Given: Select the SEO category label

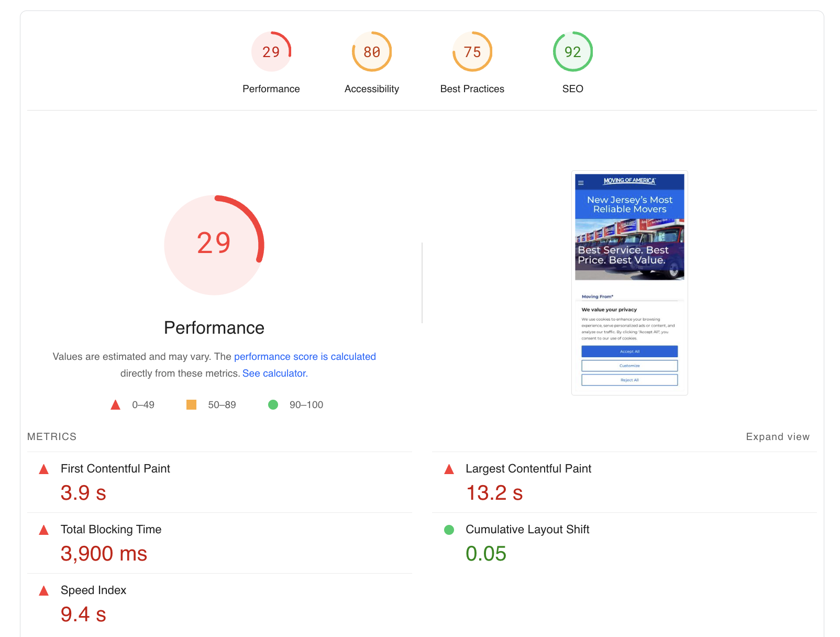Looking at the screenshot, I should pyautogui.click(x=573, y=89).
